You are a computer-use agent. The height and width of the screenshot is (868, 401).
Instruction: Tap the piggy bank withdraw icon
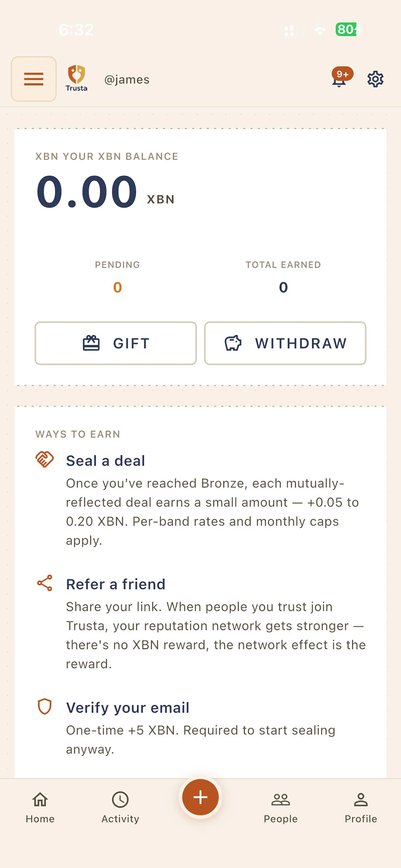[x=233, y=343]
